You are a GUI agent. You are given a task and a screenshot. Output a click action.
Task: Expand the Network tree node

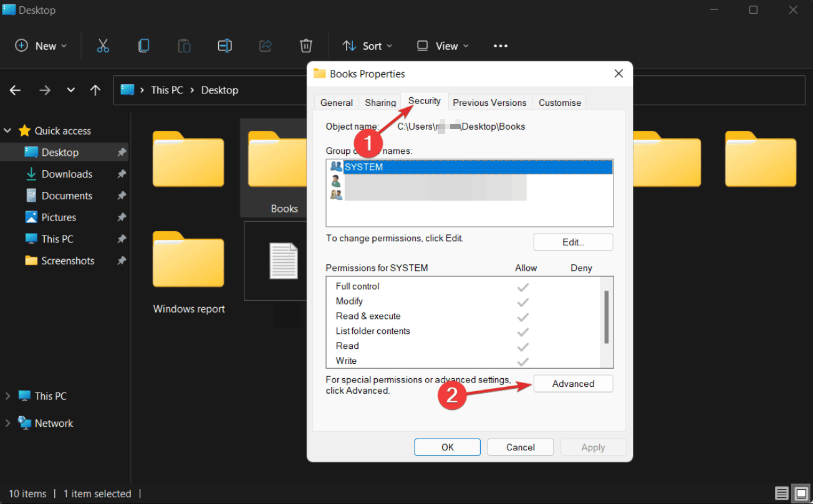click(7, 423)
